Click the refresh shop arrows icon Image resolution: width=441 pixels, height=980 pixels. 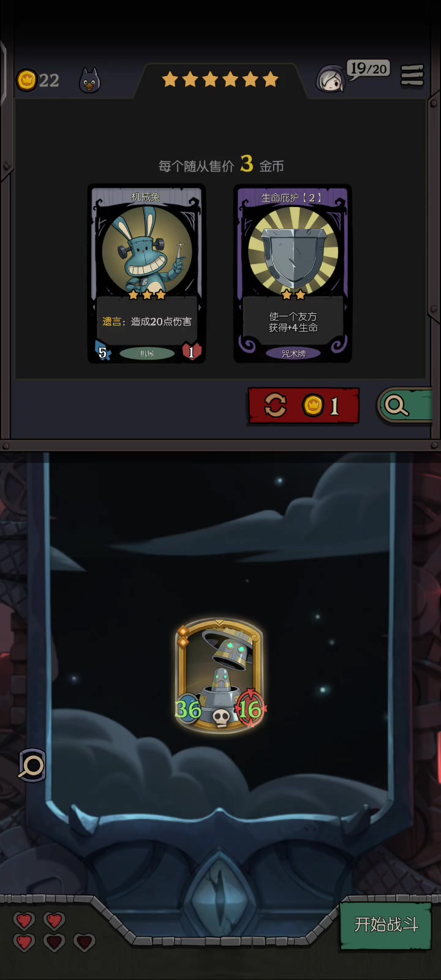point(275,405)
